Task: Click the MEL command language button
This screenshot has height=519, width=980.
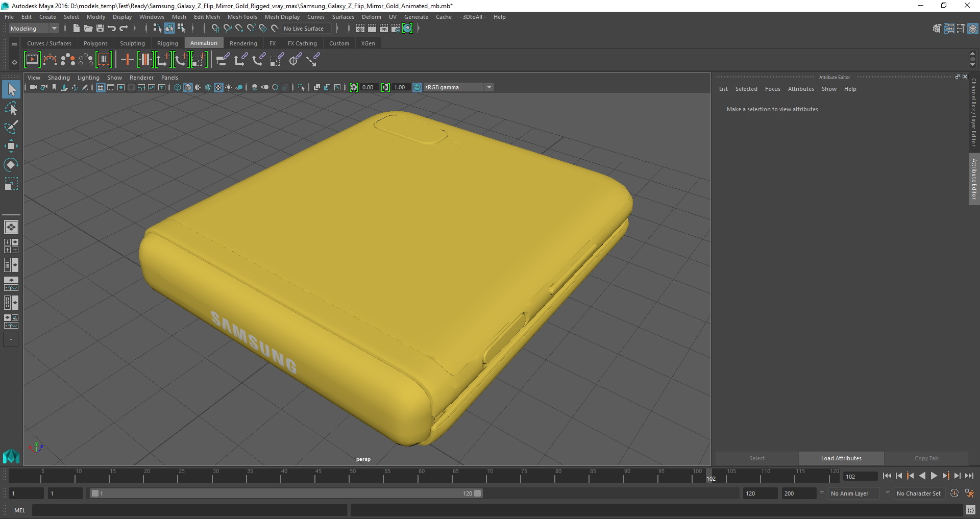Action: pos(19,510)
